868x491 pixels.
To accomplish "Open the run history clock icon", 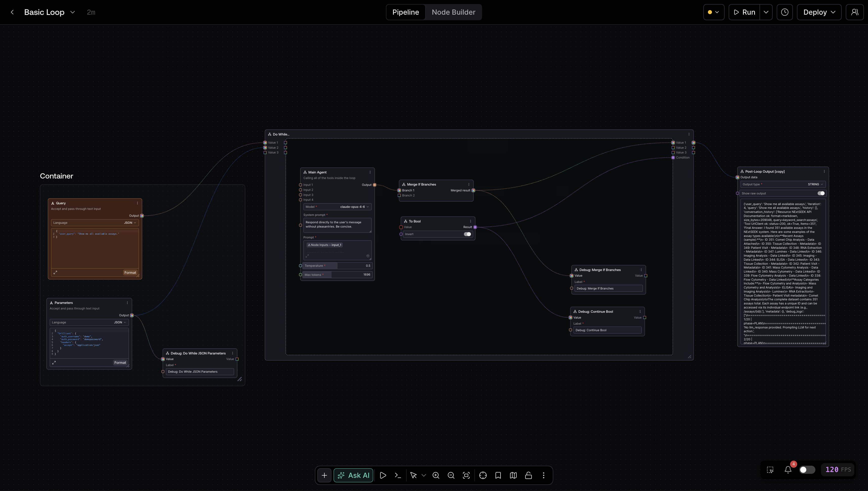I will pos(784,12).
